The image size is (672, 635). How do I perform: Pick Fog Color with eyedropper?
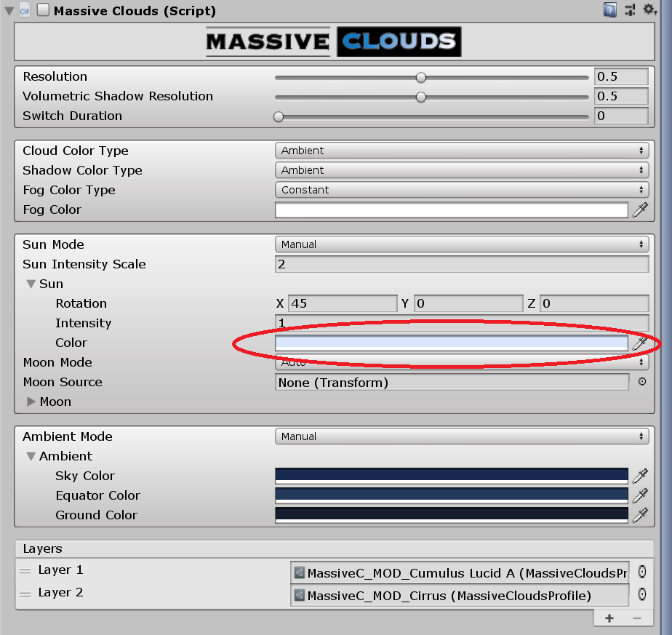coord(640,209)
